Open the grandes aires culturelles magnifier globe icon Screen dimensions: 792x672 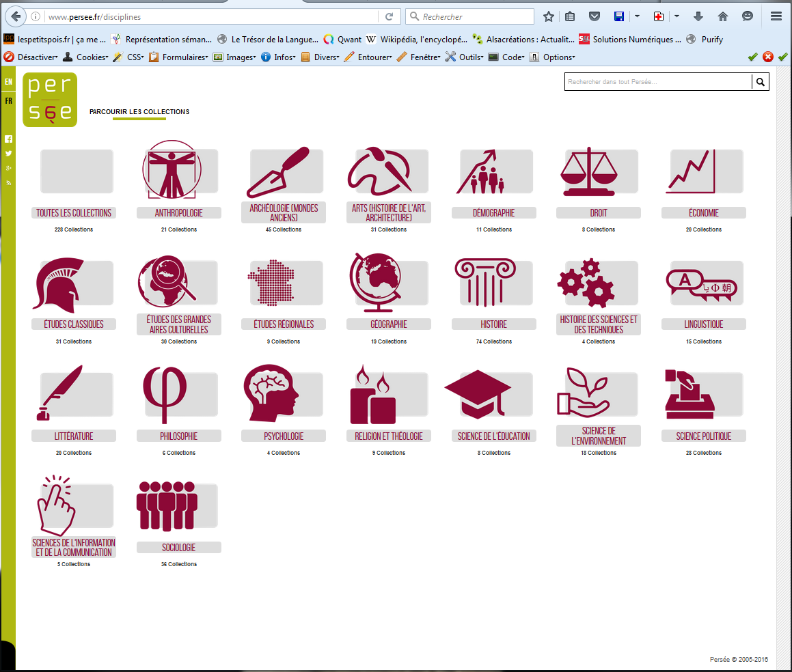click(x=167, y=282)
